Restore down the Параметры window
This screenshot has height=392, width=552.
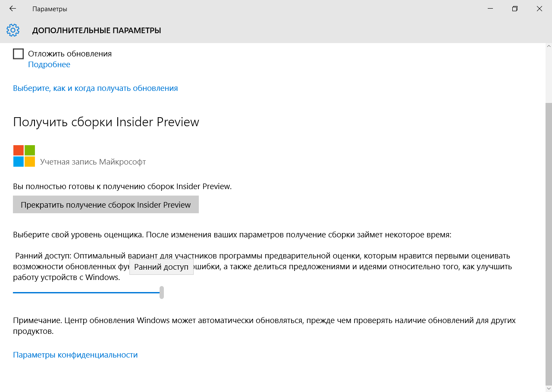click(514, 9)
